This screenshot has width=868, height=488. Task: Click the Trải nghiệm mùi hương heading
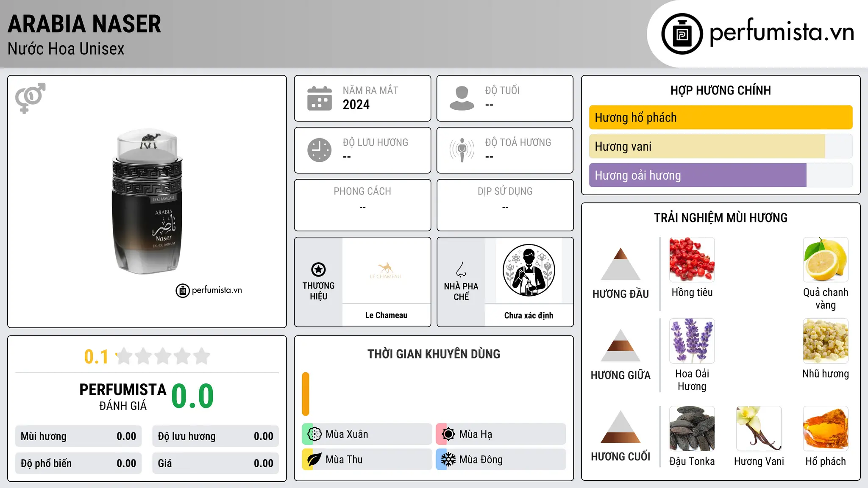coord(721,218)
